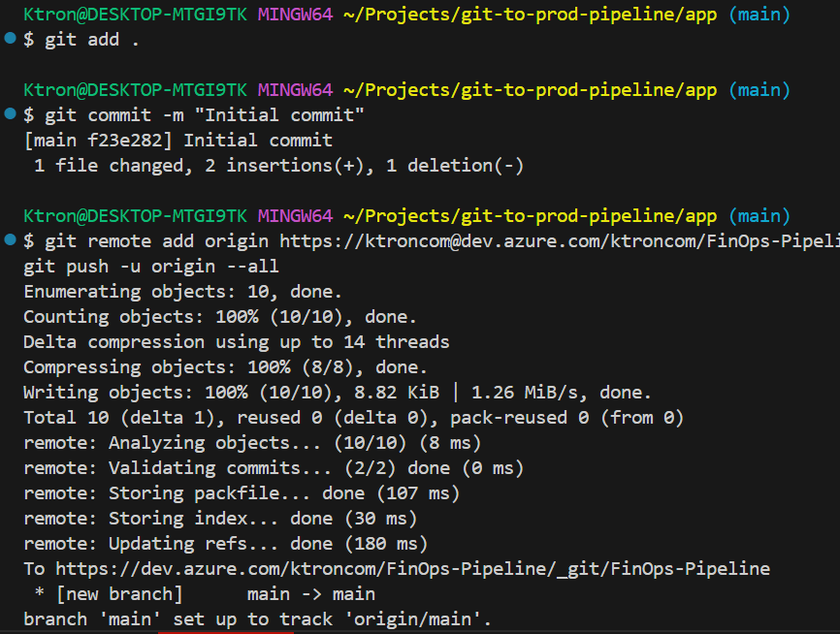Click the blue dot beside "git add ."

click(10, 39)
